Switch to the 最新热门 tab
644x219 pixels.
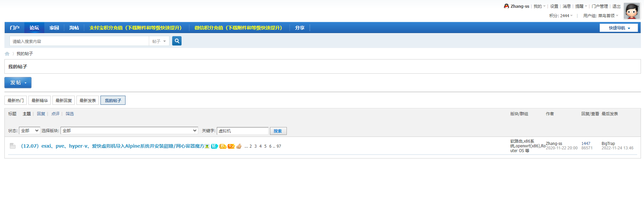(16, 100)
